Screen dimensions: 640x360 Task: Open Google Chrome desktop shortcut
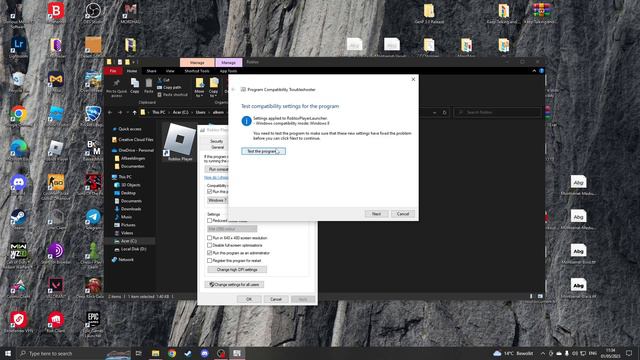click(x=18, y=116)
